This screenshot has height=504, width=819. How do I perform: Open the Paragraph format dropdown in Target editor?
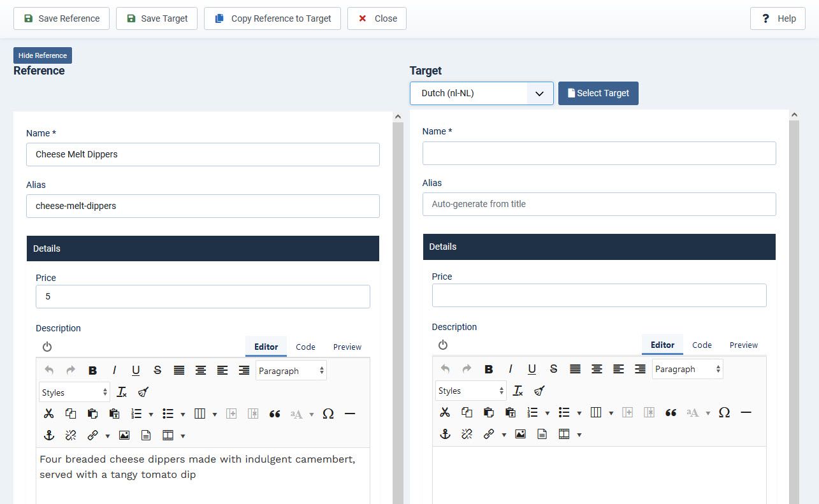point(687,369)
